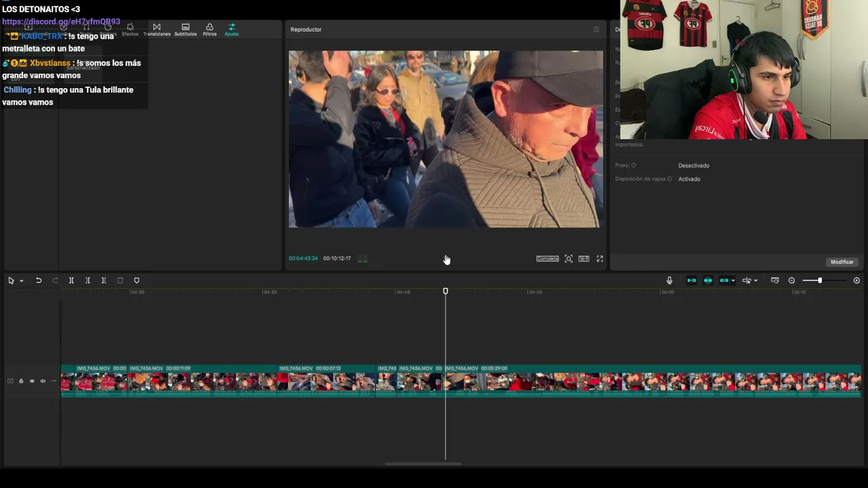The height and width of the screenshot is (488, 868).
Task: Click the timeline zoom slider handle
Action: coord(820,281)
